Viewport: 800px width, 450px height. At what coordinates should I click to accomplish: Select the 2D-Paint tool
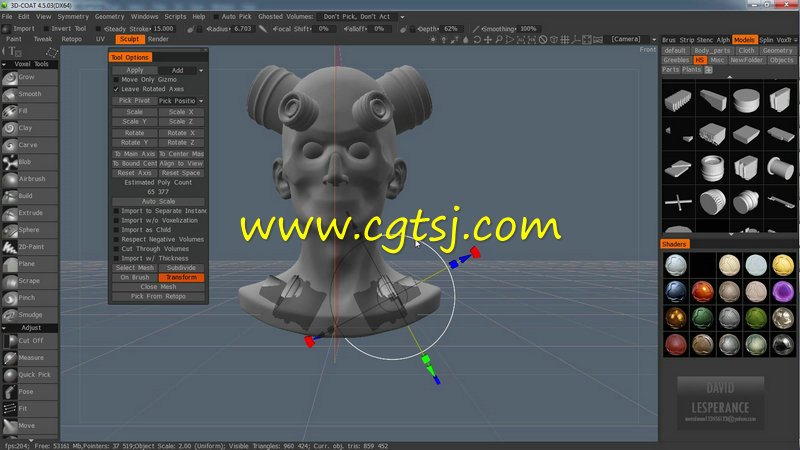[x=30, y=247]
